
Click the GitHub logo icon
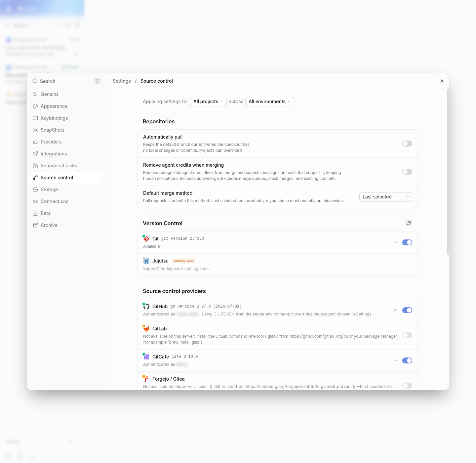coord(146,307)
